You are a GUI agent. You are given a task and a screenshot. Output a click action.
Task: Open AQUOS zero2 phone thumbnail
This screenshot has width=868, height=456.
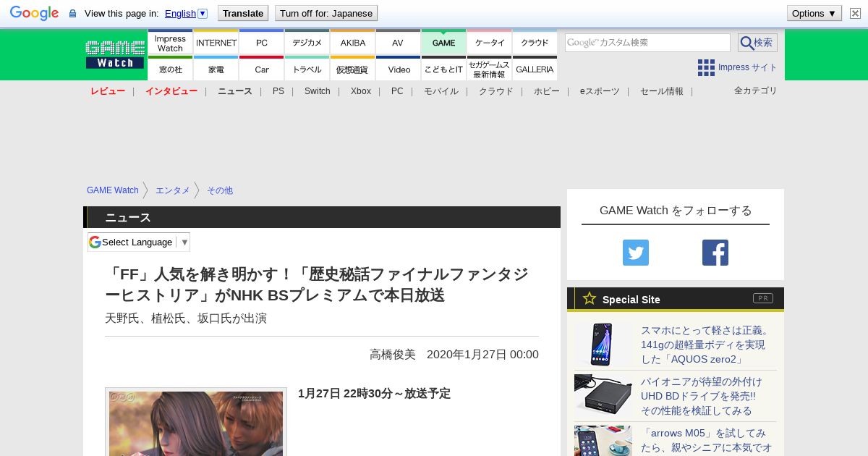point(603,345)
